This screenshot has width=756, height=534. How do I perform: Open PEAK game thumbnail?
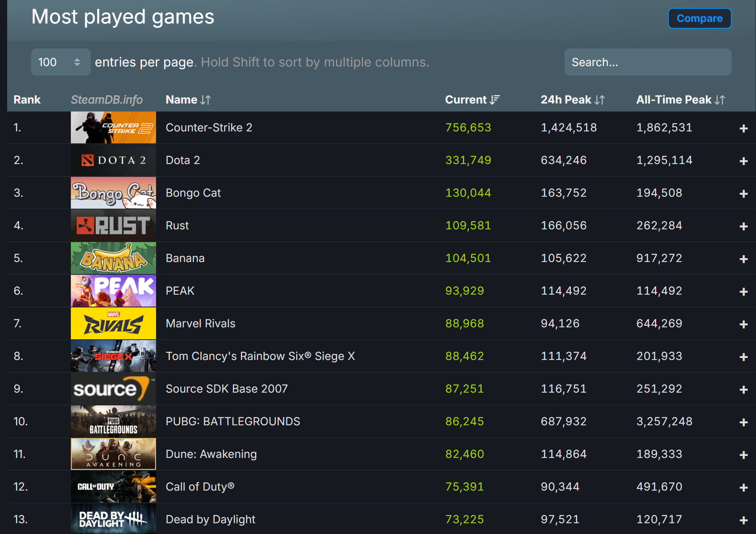pos(113,291)
